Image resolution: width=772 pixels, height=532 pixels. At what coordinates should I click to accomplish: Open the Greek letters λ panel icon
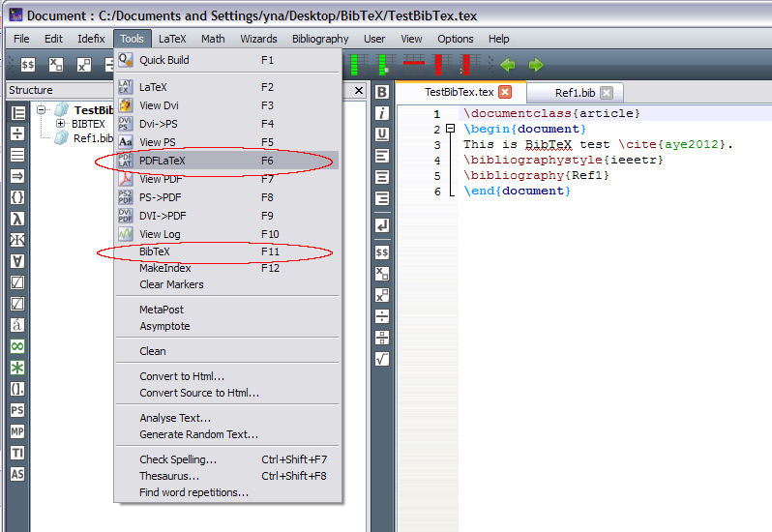click(x=17, y=219)
